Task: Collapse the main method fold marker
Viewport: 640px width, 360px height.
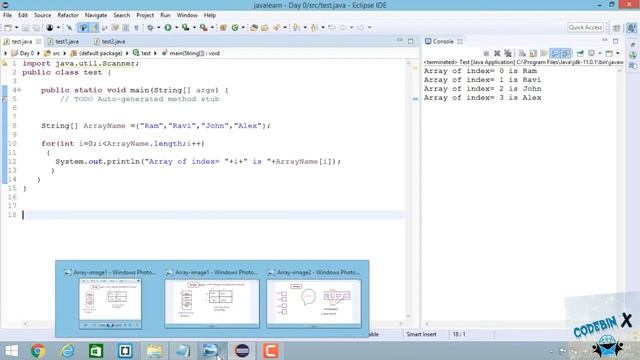Action: 19,90
